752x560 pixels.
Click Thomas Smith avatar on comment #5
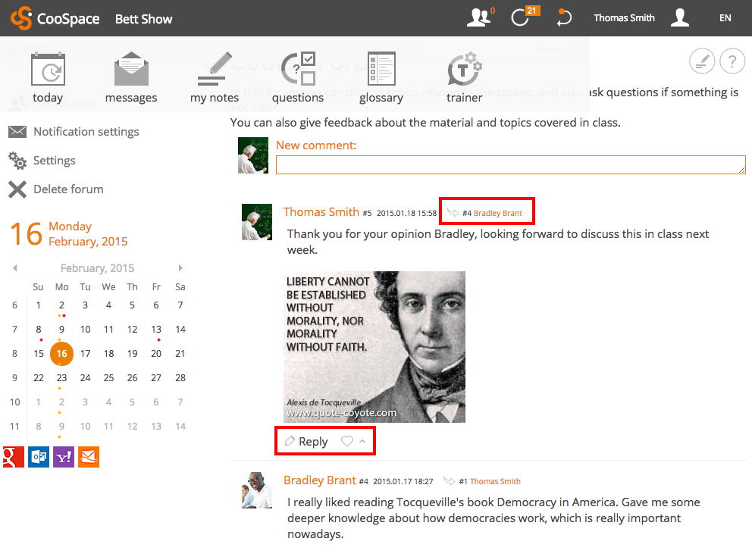pos(257,222)
